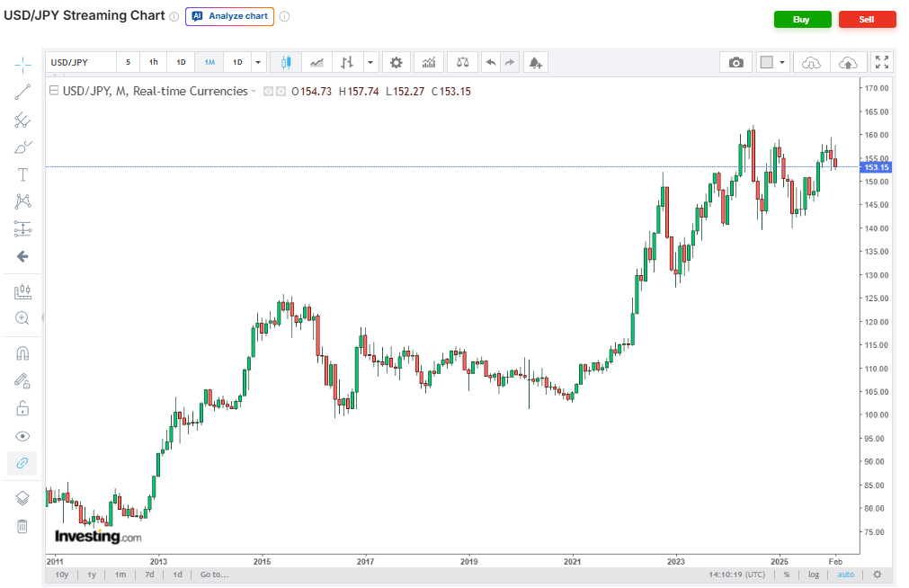Screen dimensions: 909x588
Task: Click the add alert bell icon
Action: [x=535, y=62]
